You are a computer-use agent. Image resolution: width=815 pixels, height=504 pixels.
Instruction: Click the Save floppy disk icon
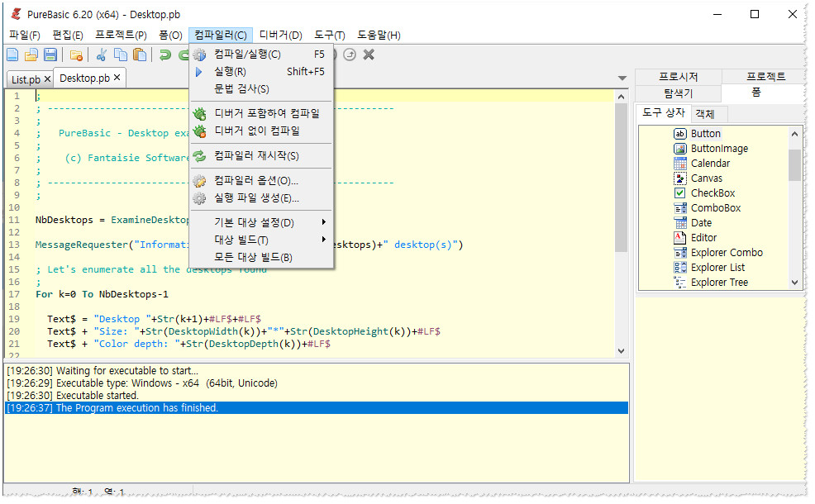click(x=50, y=55)
